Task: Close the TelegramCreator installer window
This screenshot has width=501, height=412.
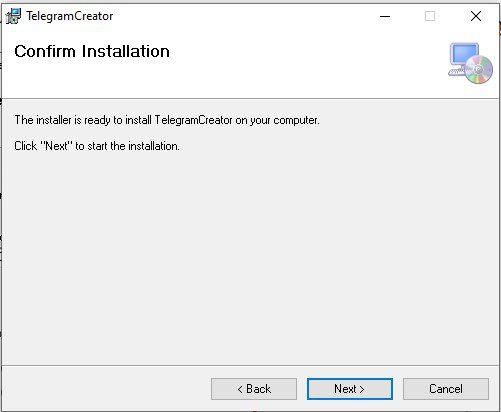Action: 476,16
